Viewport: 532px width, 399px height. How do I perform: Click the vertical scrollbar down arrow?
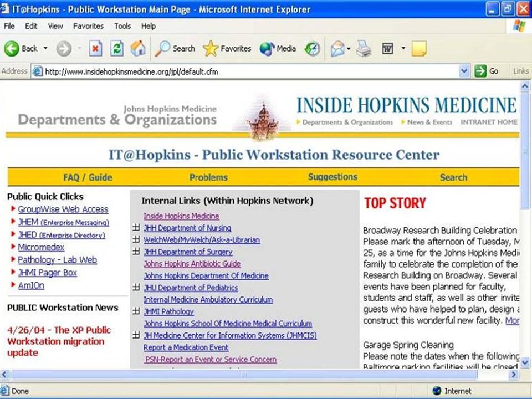(x=525, y=362)
